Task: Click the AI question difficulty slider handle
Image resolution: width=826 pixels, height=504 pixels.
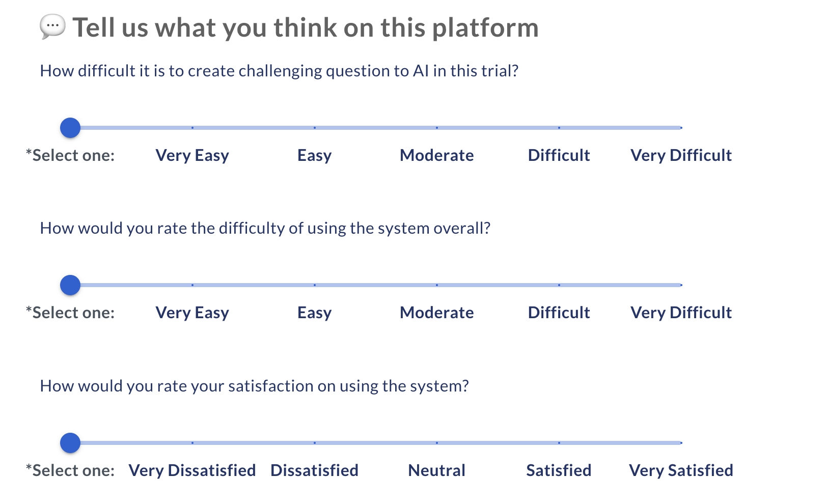Action: 70,128
